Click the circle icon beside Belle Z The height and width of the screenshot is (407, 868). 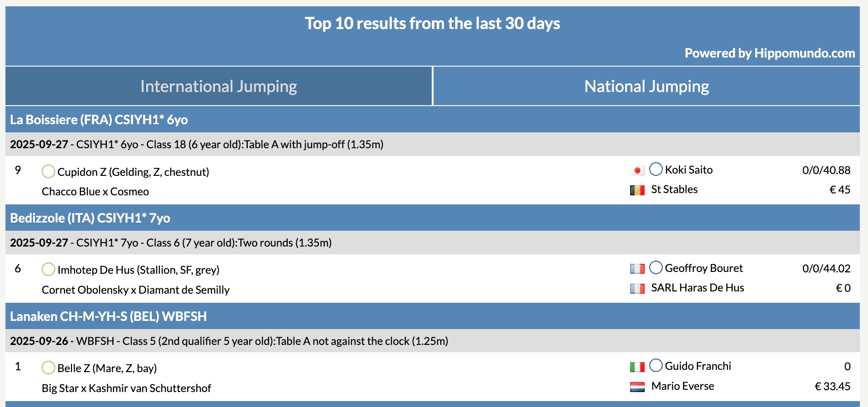point(48,368)
